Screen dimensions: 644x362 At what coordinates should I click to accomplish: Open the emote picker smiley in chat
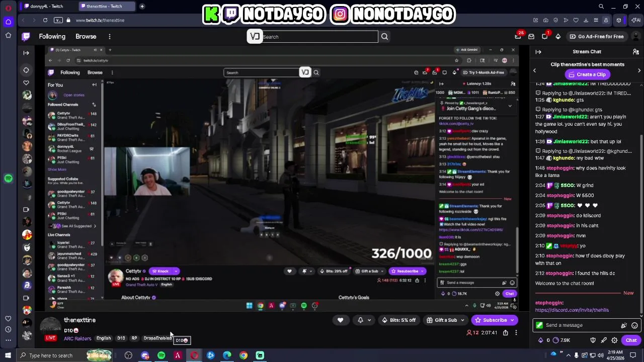(x=634, y=325)
